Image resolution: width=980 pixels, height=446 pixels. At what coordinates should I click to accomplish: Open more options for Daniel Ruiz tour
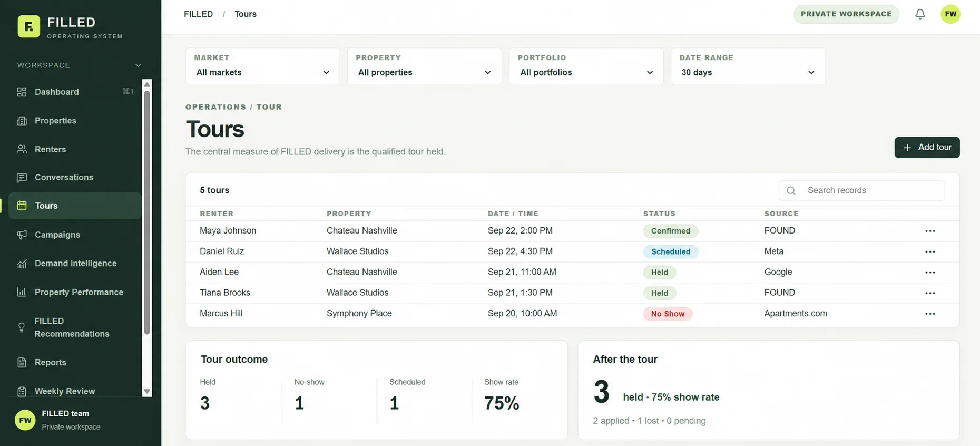[x=930, y=251]
